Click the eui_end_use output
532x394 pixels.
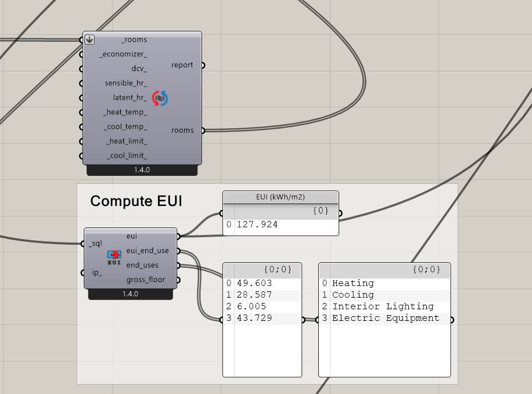[x=148, y=251]
